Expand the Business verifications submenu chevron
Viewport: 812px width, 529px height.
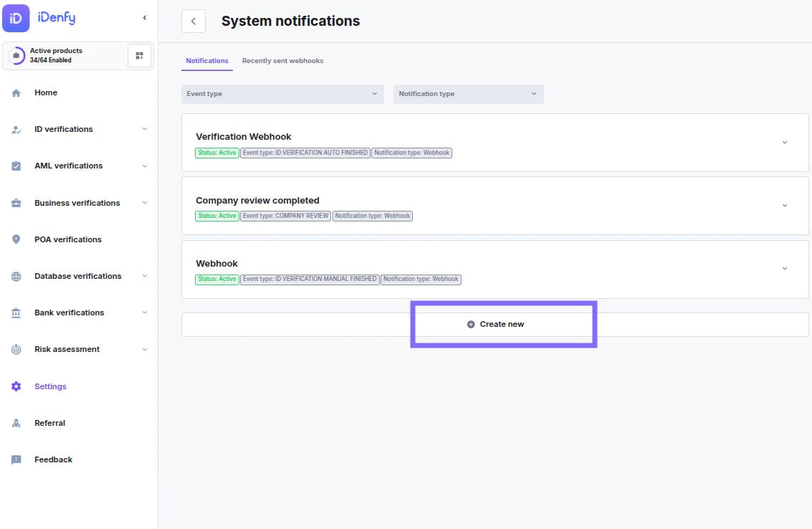pyautogui.click(x=145, y=203)
